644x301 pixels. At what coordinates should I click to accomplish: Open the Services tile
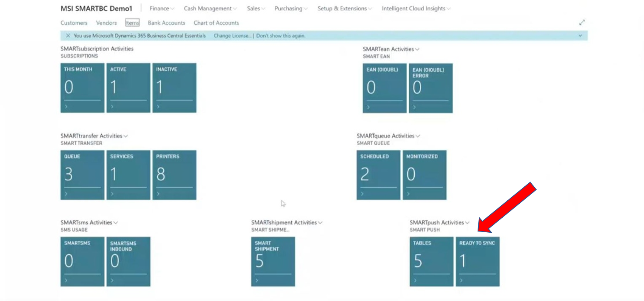[x=128, y=175]
